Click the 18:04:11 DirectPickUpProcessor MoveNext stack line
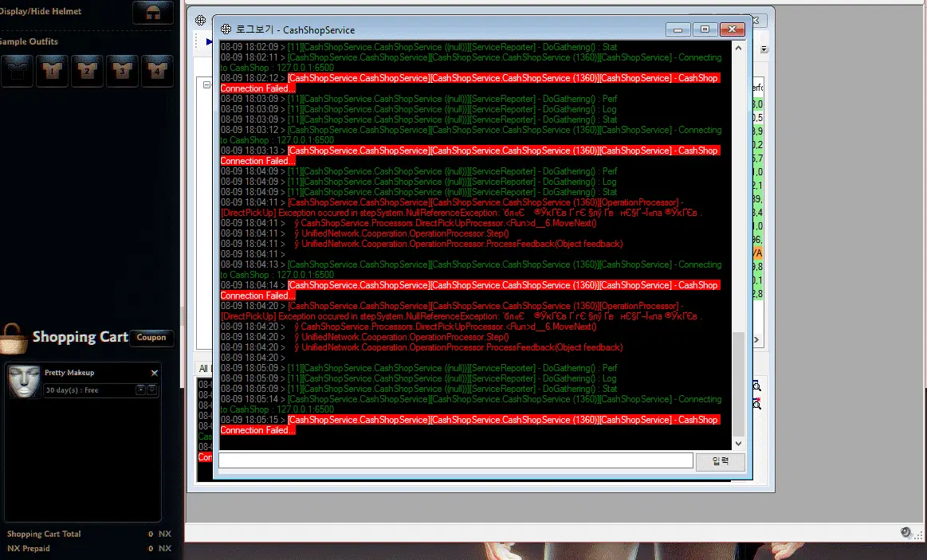The height and width of the screenshot is (560, 927). (409, 223)
